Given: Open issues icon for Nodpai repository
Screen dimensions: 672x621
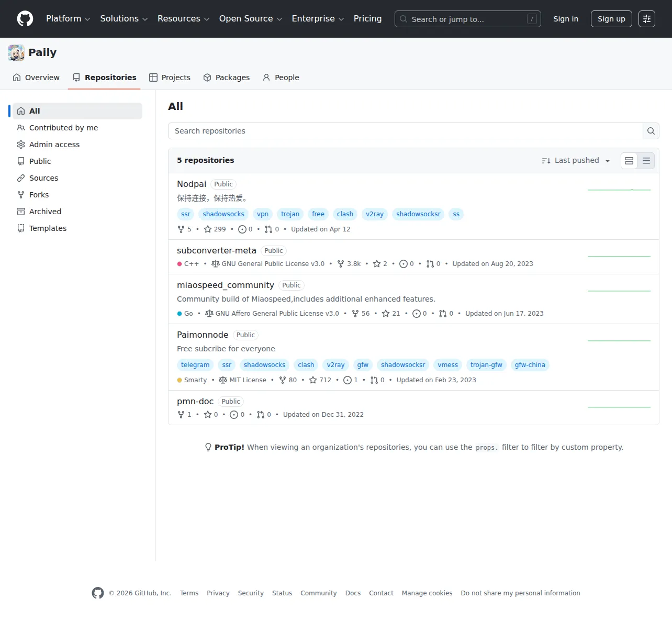Looking at the screenshot, I should tap(242, 229).
